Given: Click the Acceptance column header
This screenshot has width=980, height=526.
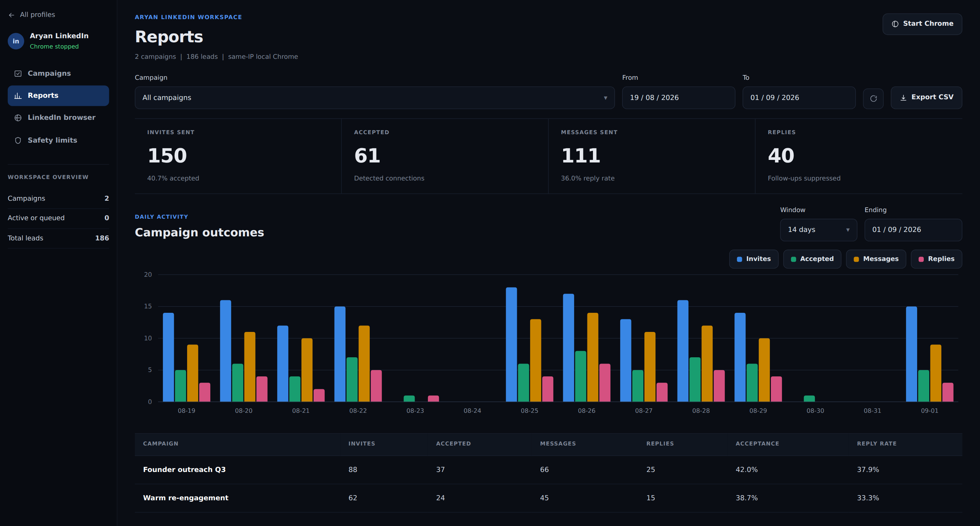Looking at the screenshot, I should tap(757, 443).
